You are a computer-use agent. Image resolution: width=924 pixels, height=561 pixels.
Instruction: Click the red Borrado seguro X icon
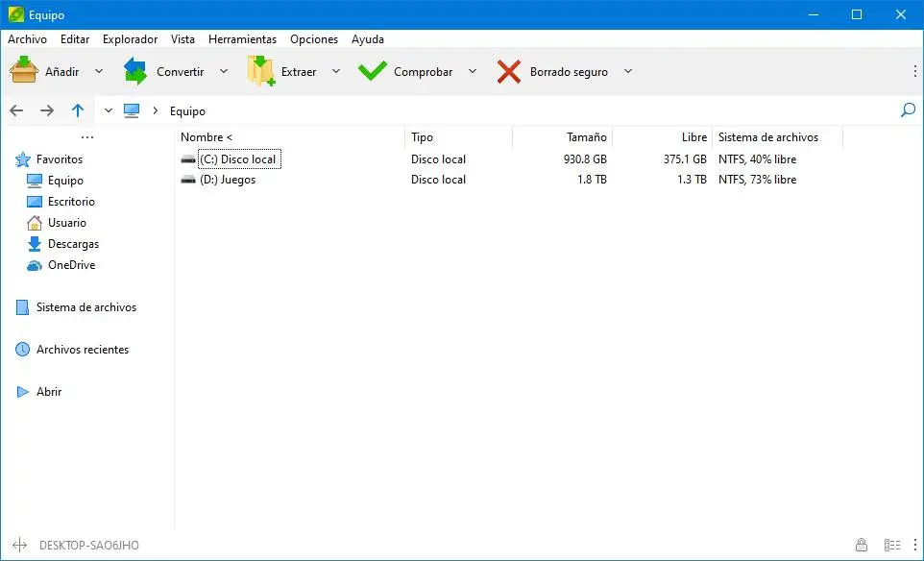point(508,72)
